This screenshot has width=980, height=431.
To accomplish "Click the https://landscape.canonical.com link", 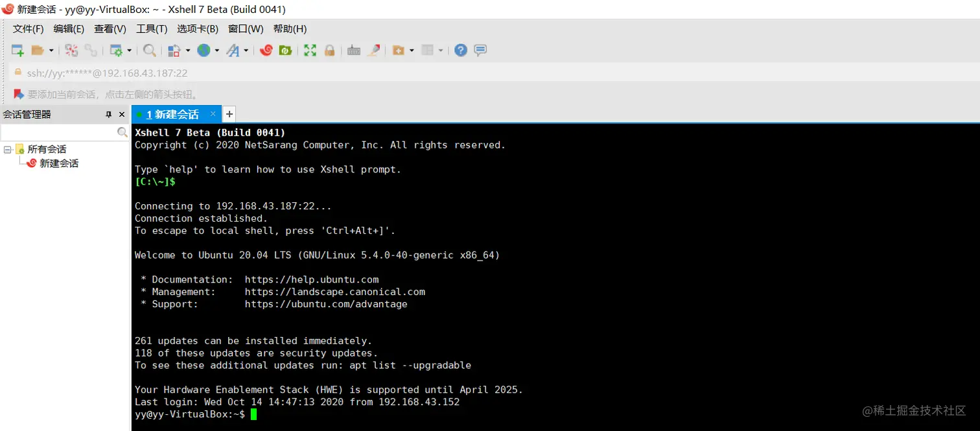I will 335,292.
